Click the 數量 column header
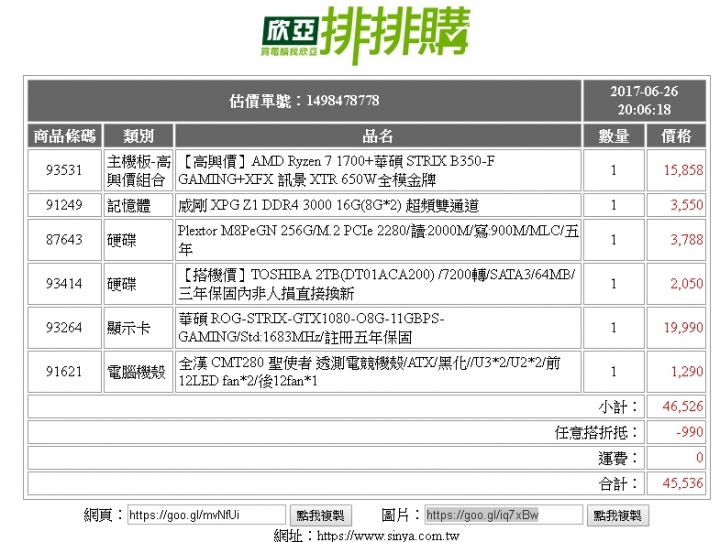Image resolution: width=720 pixels, height=542 pixels. pyautogui.click(x=613, y=136)
